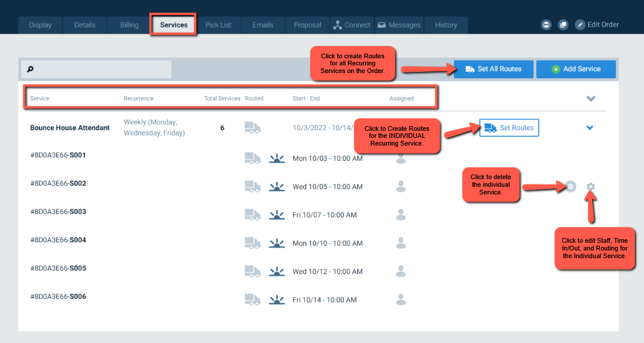Toggle the sunrise status icon on service S005

(277, 271)
